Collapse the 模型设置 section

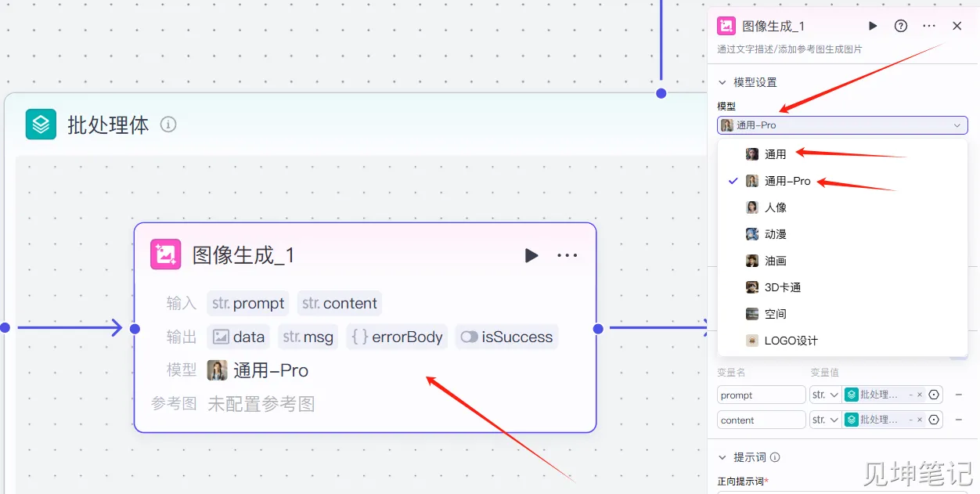(722, 82)
